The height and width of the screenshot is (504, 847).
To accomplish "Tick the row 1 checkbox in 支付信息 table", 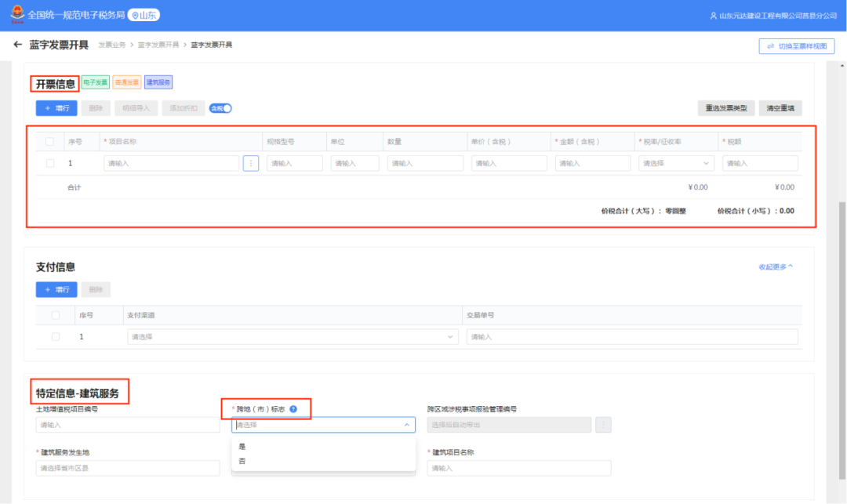I will [x=55, y=337].
